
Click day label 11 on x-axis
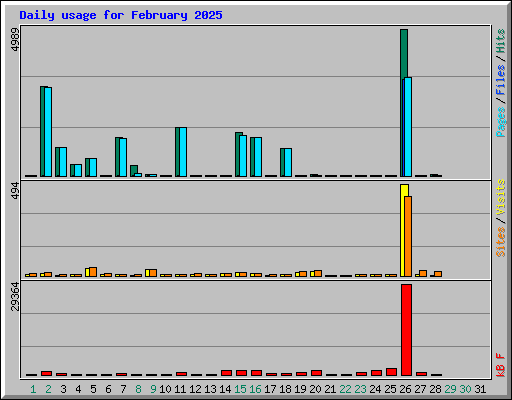[180, 389]
